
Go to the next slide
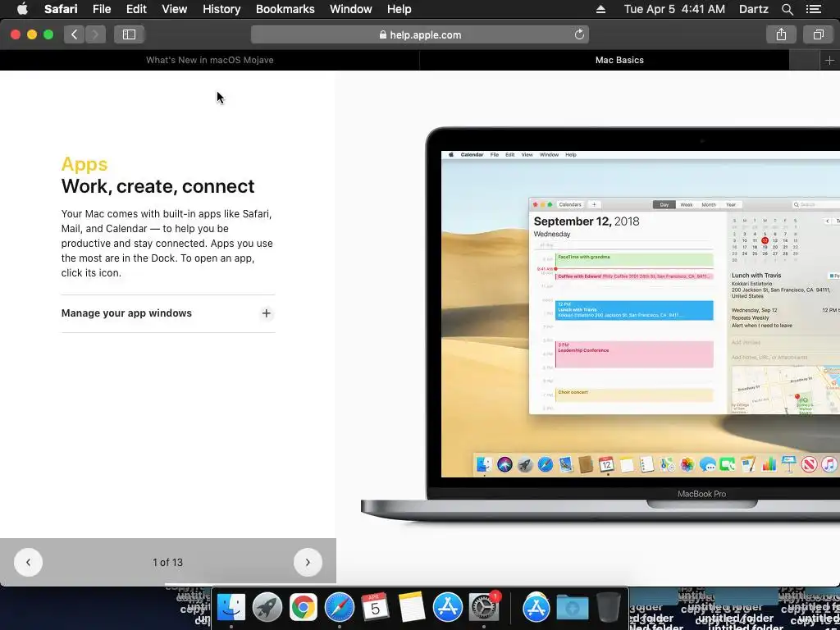tap(308, 562)
